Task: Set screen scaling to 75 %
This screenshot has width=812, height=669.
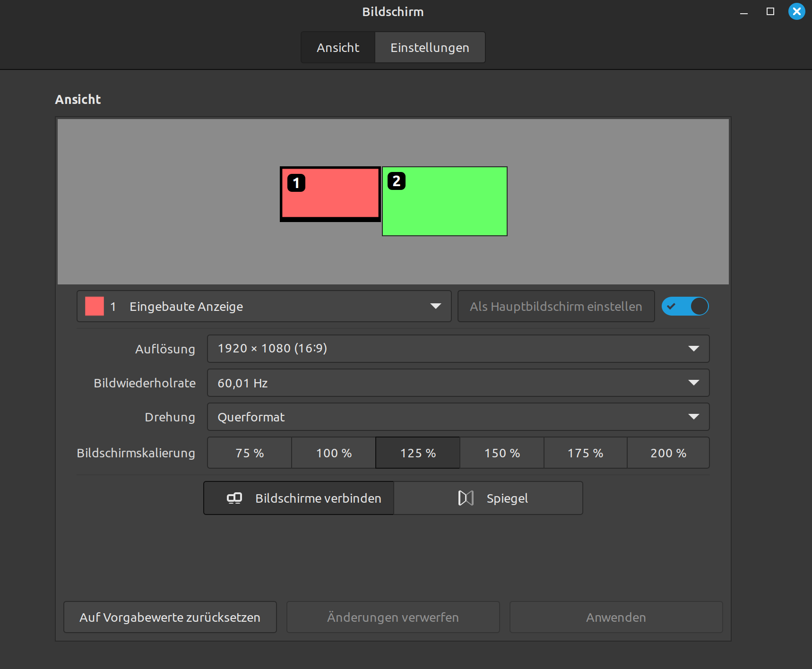Action: pyautogui.click(x=250, y=453)
